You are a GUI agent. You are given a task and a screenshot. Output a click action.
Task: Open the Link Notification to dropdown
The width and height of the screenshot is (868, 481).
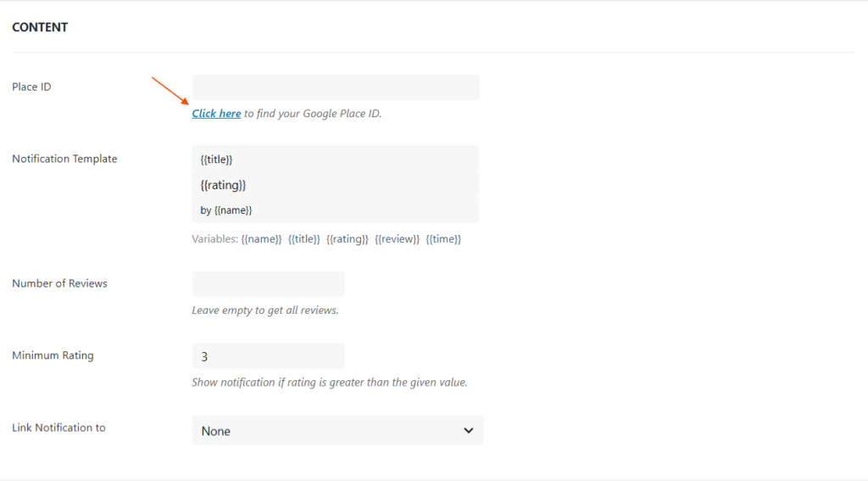coord(337,431)
